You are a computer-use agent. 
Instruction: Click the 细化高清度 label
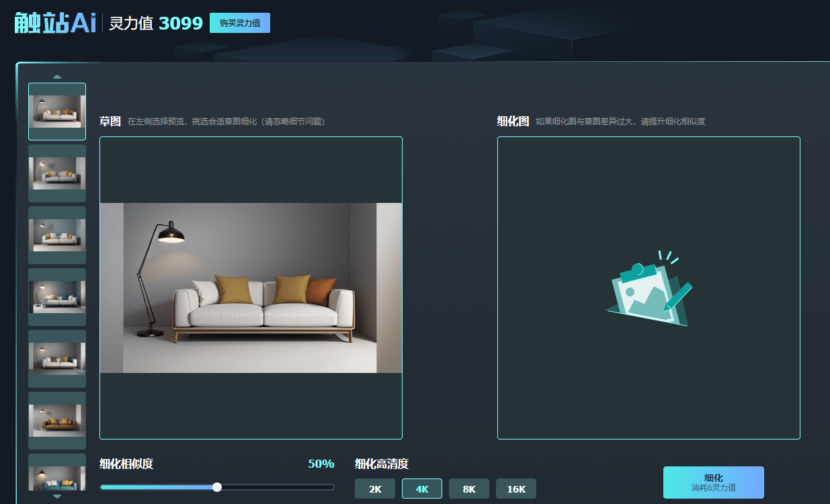click(382, 464)
